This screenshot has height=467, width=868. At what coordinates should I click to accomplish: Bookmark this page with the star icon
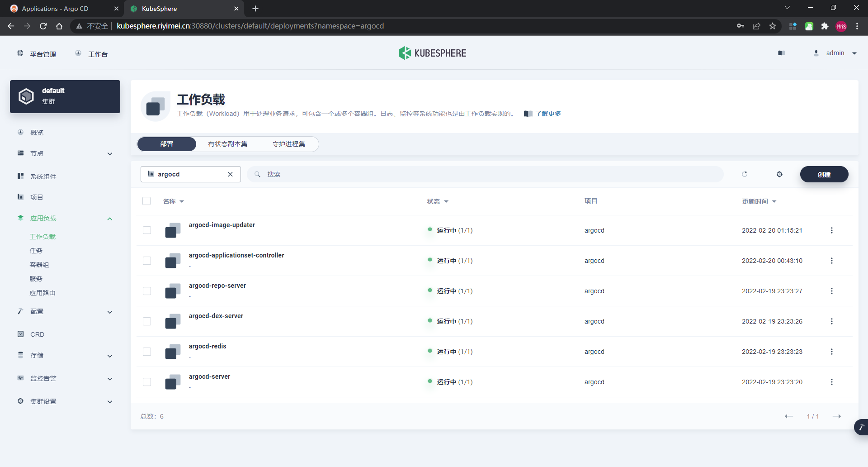point(773,26)
